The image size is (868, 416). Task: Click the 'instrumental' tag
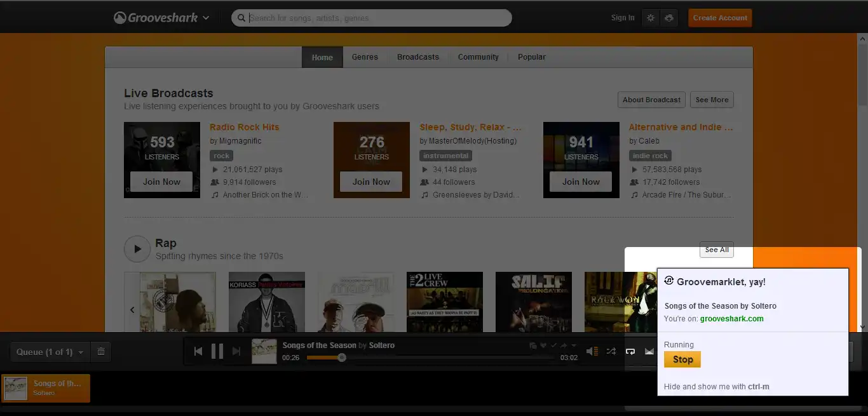point(445,156)
